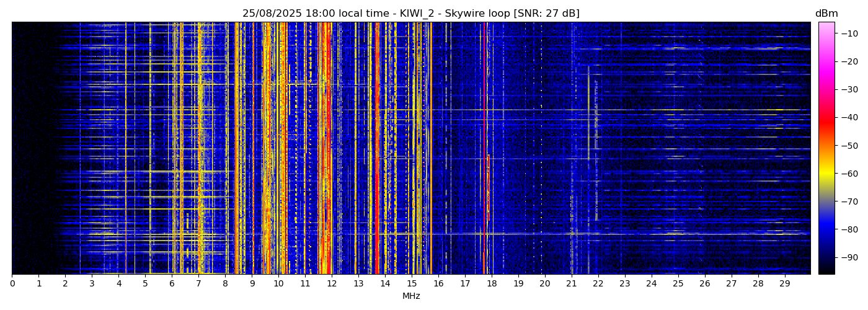Click the 7 MHz tick label

(x=198, y=284)
